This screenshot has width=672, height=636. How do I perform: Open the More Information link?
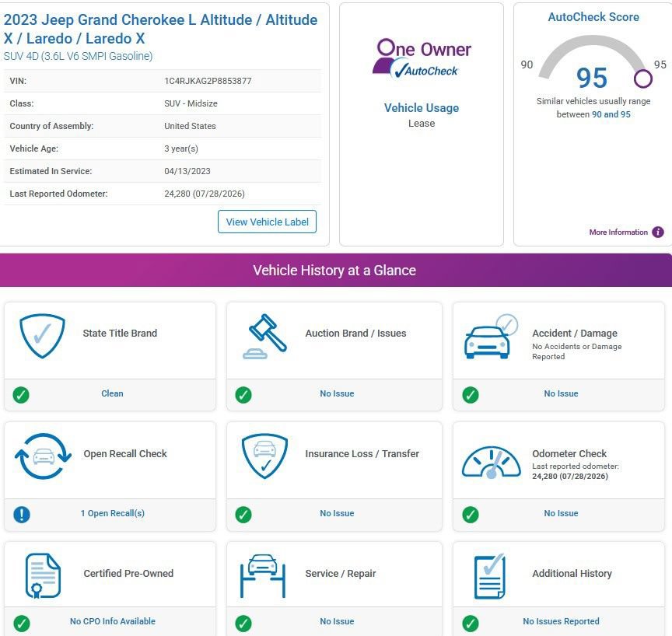(x=618, y=232)
